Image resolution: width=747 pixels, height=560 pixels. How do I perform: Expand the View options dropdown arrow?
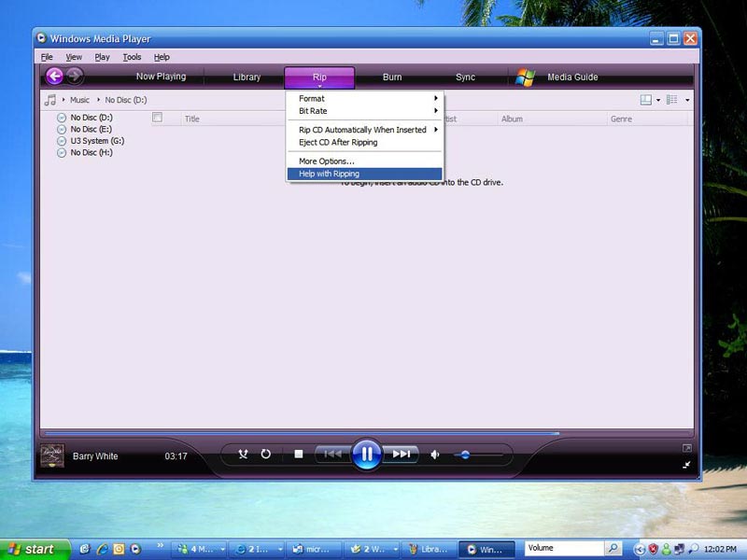click(687, 100)
